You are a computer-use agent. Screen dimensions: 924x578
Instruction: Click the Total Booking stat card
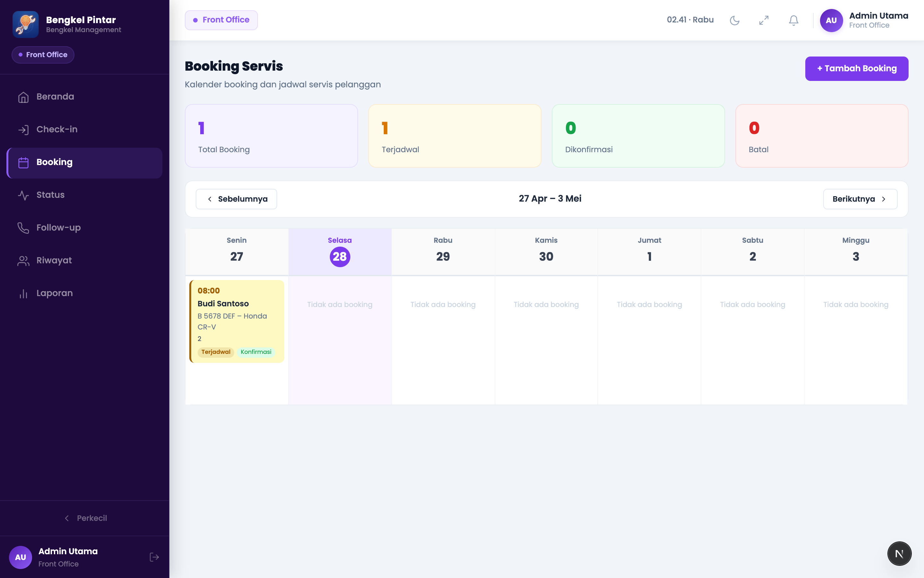click(271, 136)
